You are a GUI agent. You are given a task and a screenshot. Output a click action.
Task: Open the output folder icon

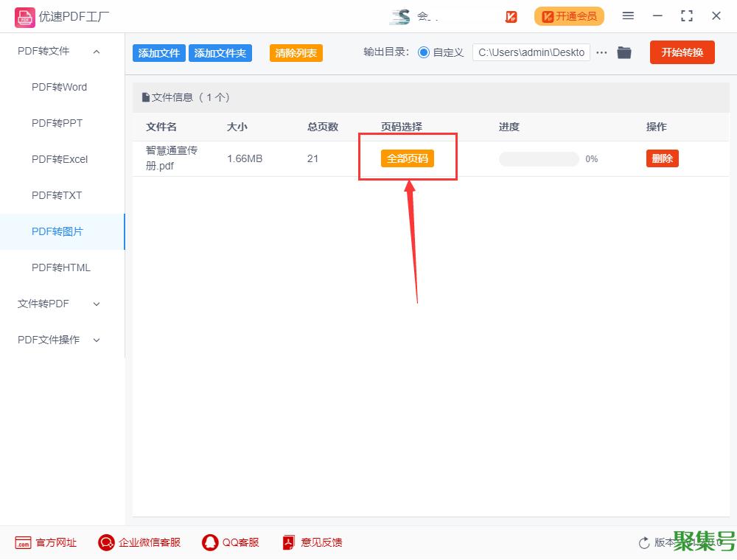point(624,52)
